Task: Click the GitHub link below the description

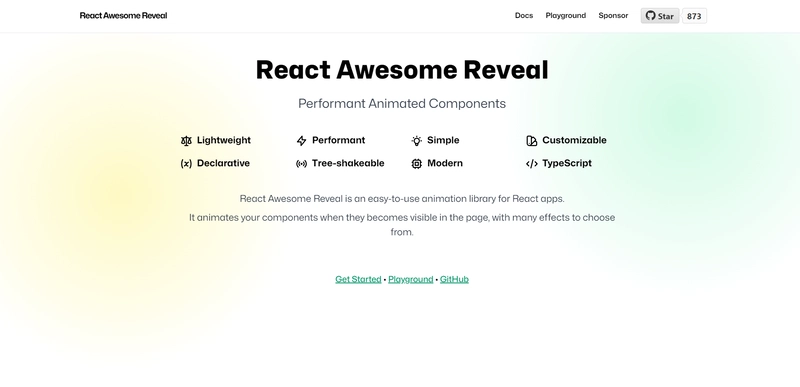Action: pyautogui.click(x=454, y=279)
